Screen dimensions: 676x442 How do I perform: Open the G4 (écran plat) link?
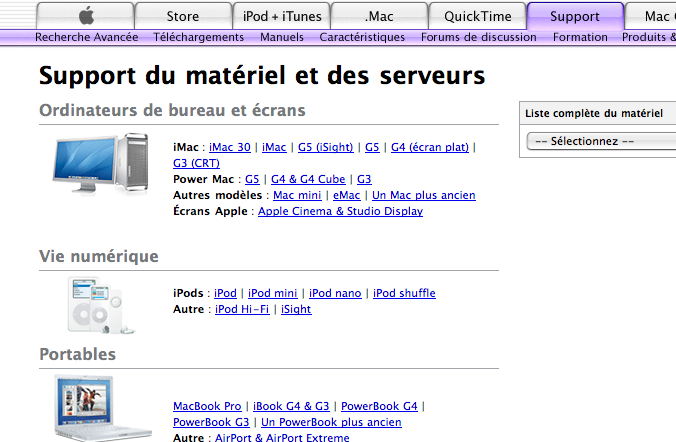coord(430,147)
